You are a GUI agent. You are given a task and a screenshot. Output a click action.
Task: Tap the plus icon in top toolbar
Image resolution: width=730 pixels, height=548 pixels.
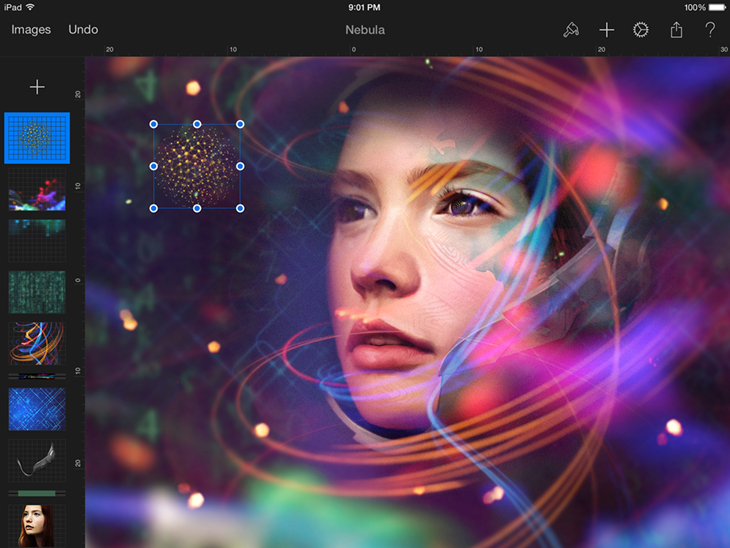(x=606, y=30)
